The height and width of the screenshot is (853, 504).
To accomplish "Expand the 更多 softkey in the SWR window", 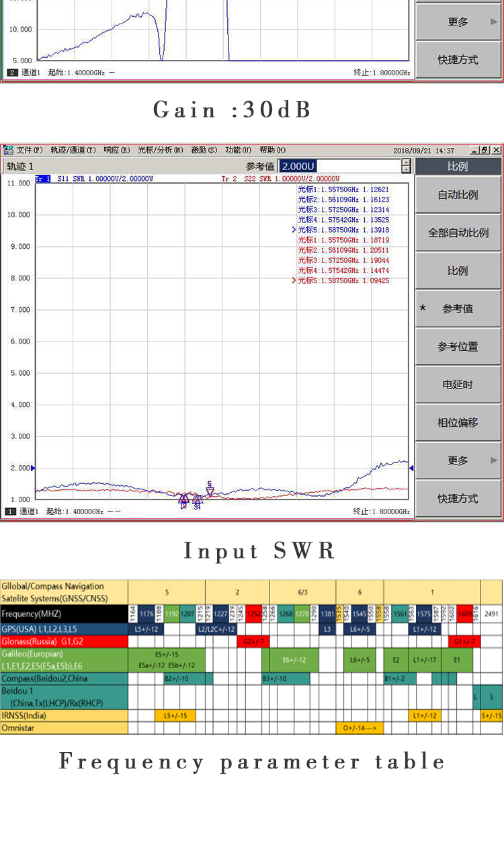I will [458, 460].
